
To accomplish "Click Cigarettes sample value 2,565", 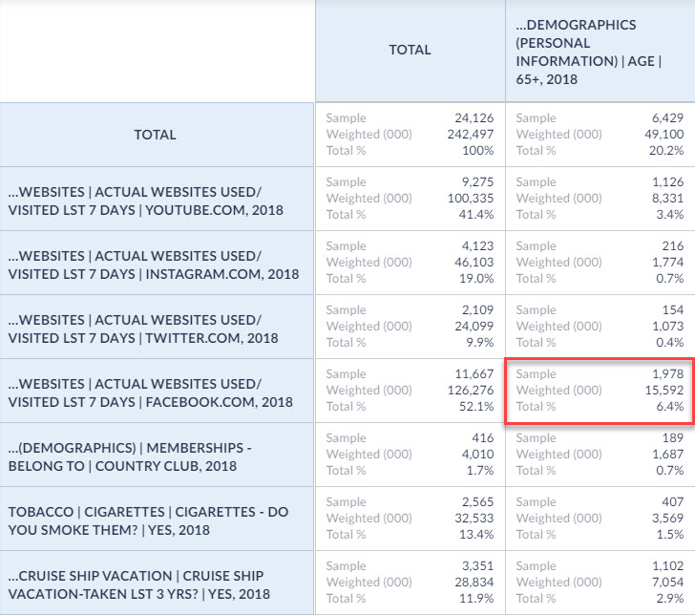I will pos(477,501).
